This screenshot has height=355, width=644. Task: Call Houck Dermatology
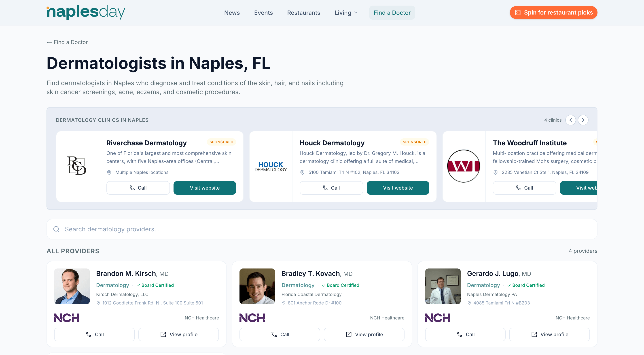click(331, 188)
